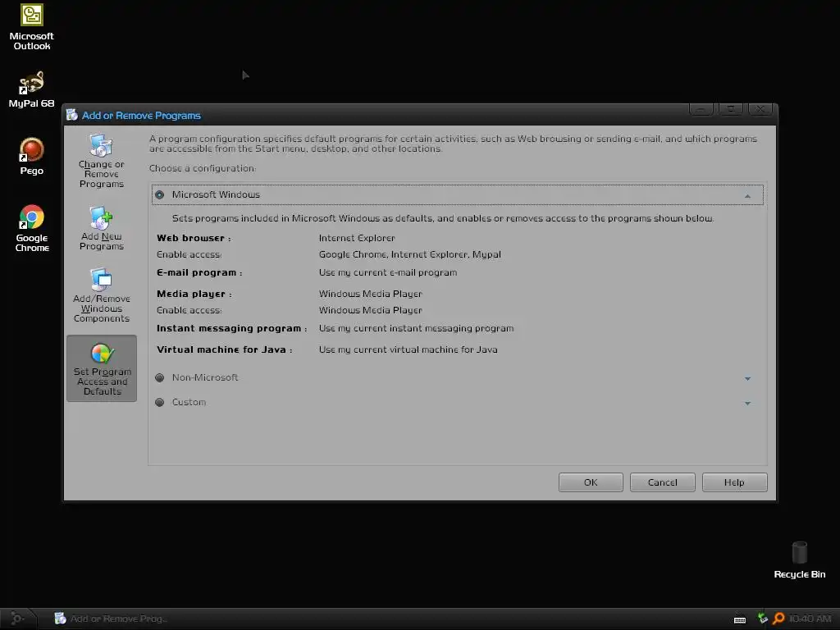The width and height of the screenshot is (840, 630).
Task: Open Microsoft Outlook desktop icon
Action: point(32,27)
